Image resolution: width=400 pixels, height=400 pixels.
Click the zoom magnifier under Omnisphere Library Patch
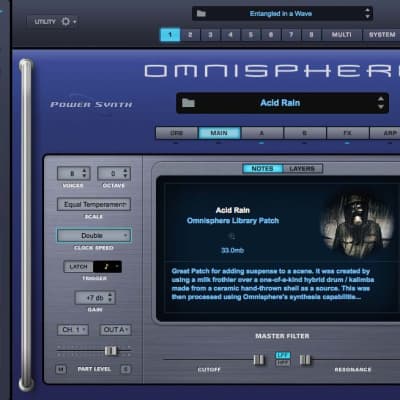pyautogui.click(x=232, y=237)
